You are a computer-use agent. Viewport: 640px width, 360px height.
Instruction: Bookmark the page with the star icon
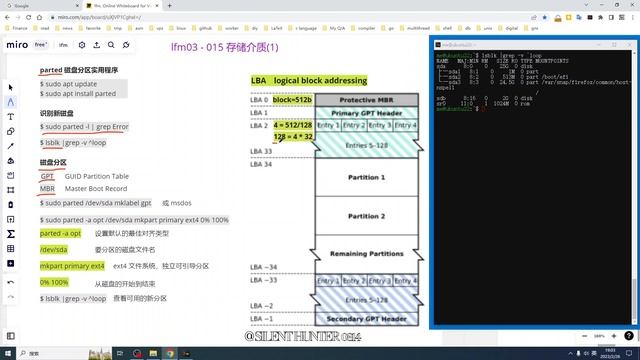(544, 17)
